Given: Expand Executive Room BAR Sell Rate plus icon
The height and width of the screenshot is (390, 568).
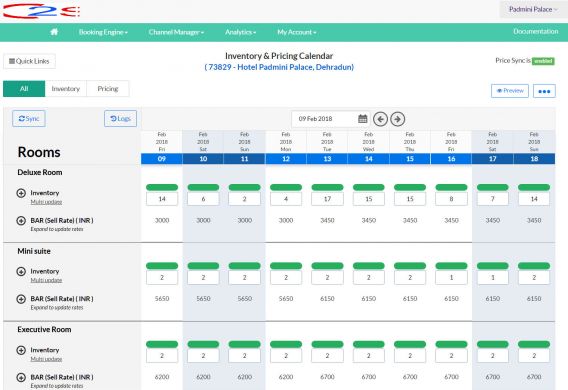Looking at the screenshot, I should coord(21,377).
